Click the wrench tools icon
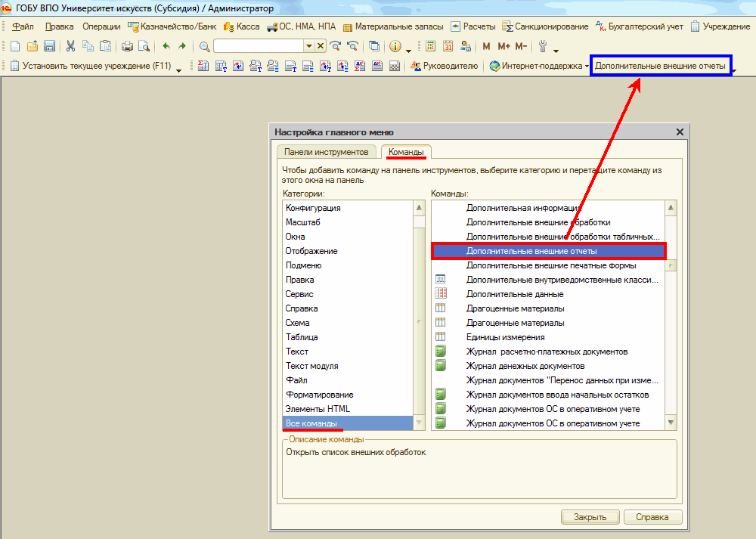This screenshot has height=539, width=756. click(542, 46)
